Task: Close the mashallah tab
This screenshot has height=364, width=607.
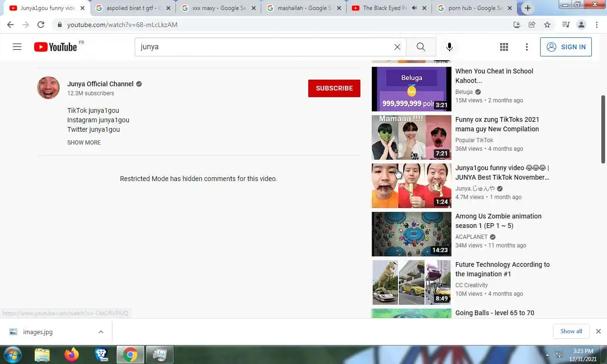Action: coord(339,8)
